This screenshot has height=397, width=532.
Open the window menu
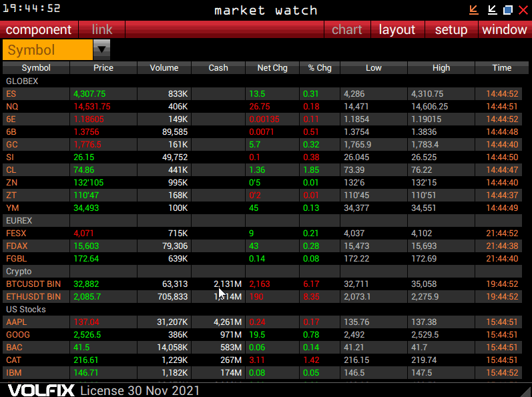click(x=505, y=29)
